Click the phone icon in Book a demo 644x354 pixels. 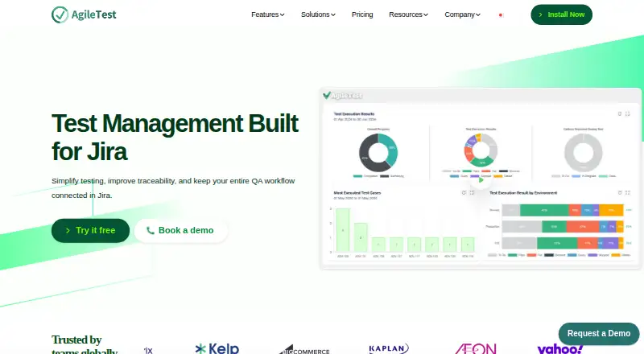tap(151, 231)
